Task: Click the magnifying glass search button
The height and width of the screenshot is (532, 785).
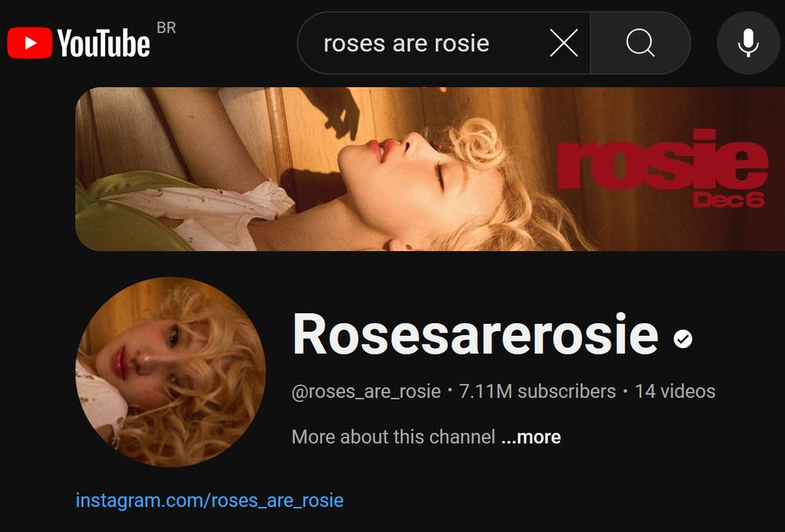Action: click(641, 43)
